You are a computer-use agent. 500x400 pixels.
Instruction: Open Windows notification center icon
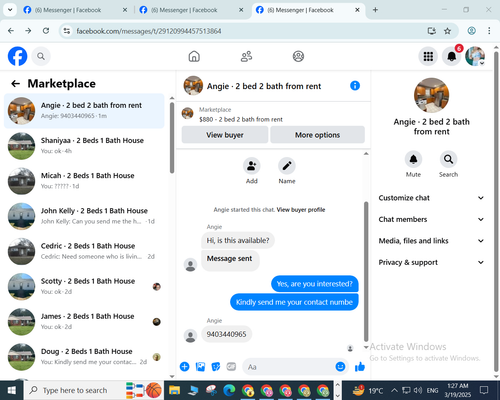click(484, 390)
